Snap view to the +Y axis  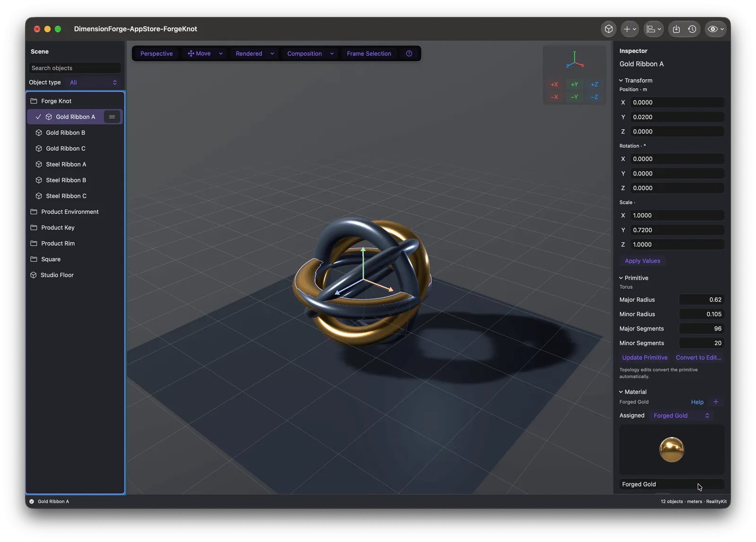[x=574, y=85]
